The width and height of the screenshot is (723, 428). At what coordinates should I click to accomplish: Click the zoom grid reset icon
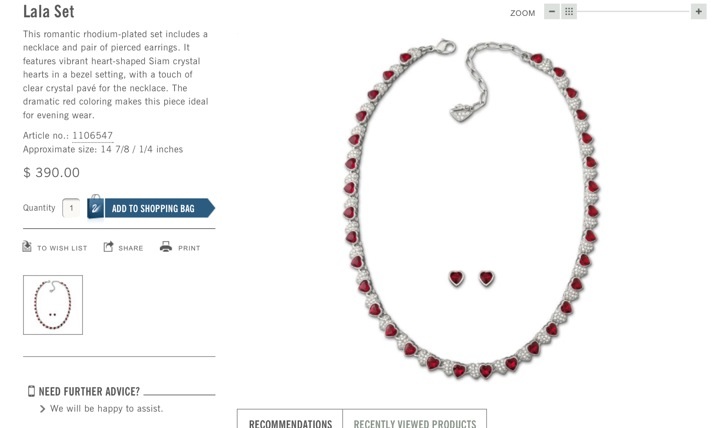(569, 12)
